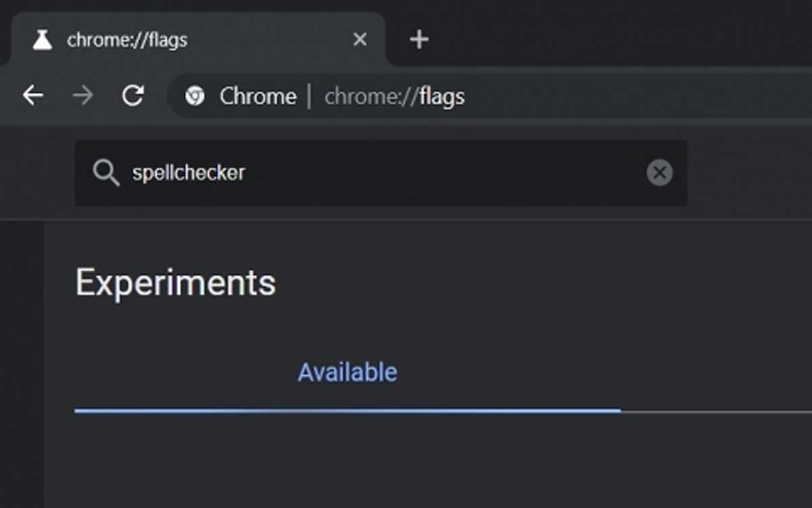Click the magnifier icon in the flags search
The width and height of the screenshot is (812, 508).
coord(106,173)
